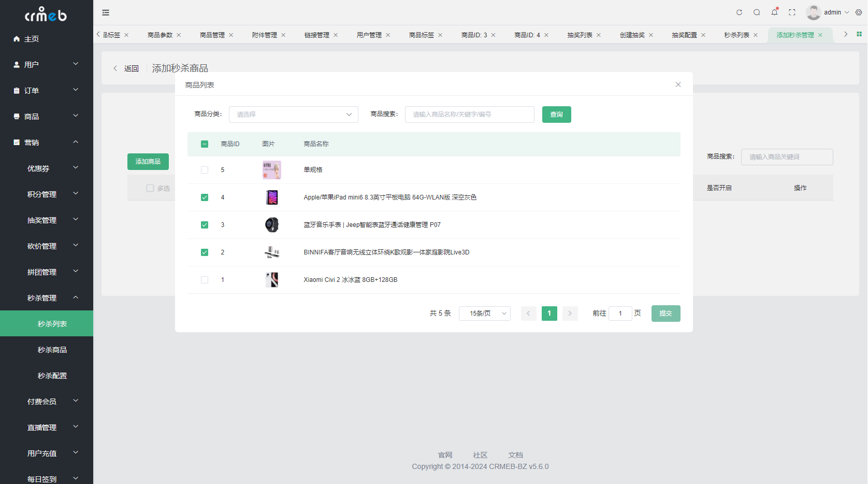
Task: Open the 商品分类 dropdown
Action: point(294,115)
